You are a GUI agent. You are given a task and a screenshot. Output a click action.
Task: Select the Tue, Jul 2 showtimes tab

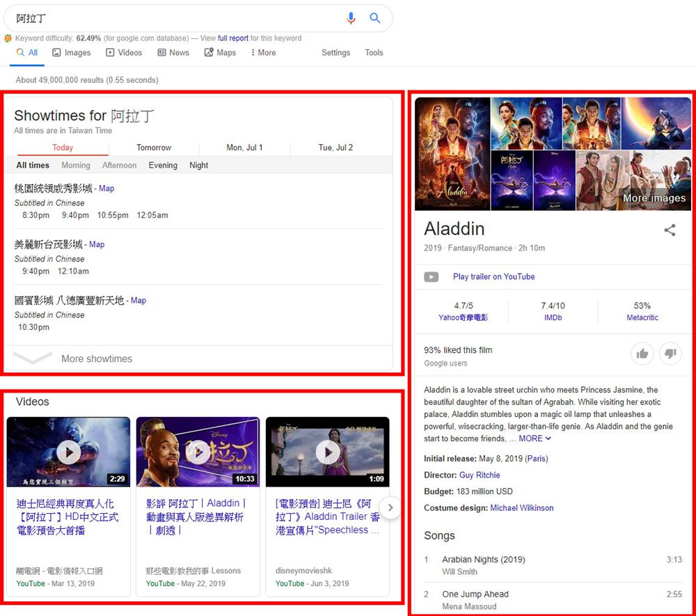pyautogui.click(x=335, y=148)
